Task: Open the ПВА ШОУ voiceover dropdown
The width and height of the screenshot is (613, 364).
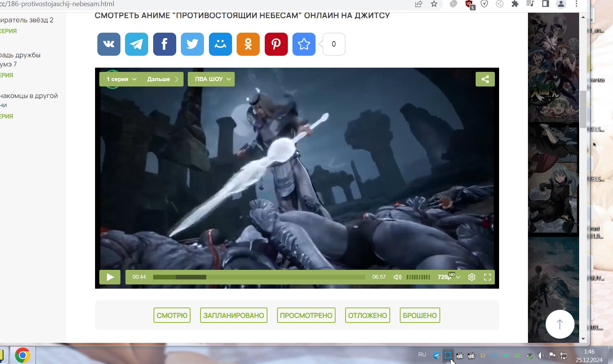Action: pos(211,79)
